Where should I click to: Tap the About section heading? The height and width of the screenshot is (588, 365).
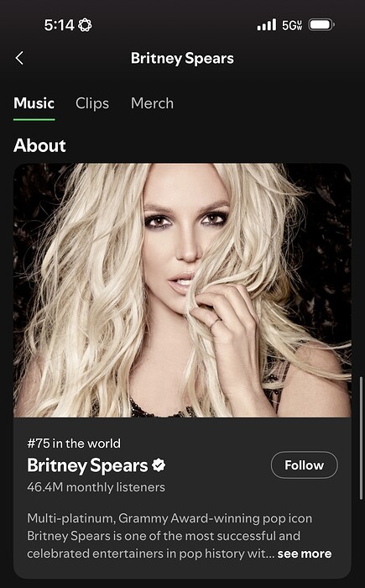click(x=39, y=145)
